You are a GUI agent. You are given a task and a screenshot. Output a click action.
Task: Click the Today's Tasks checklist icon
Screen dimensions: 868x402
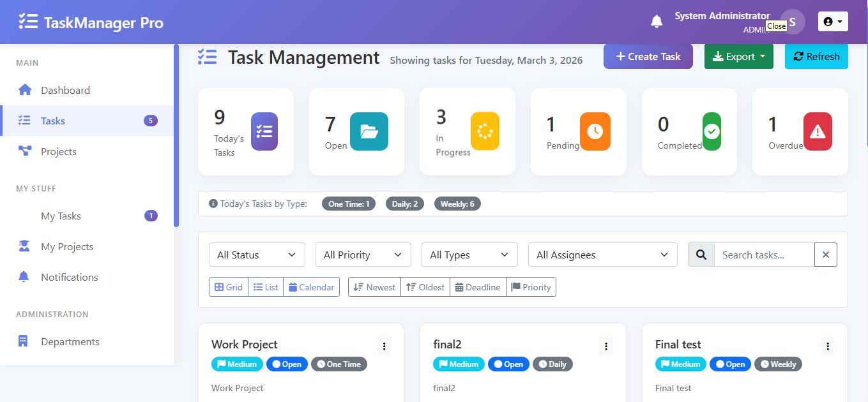tap(264, 131)
